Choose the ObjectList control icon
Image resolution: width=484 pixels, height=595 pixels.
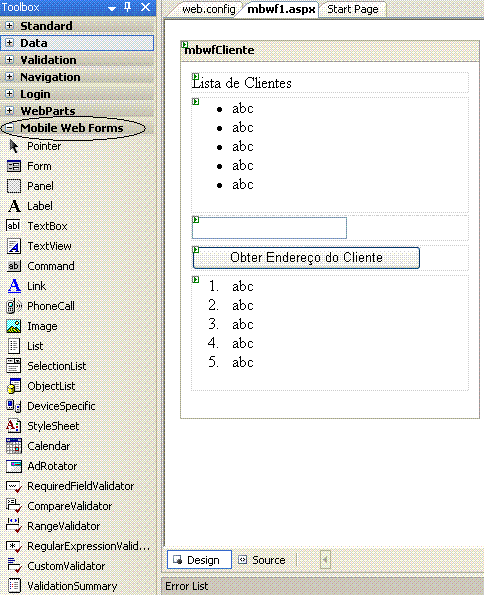tap(14, 386)
